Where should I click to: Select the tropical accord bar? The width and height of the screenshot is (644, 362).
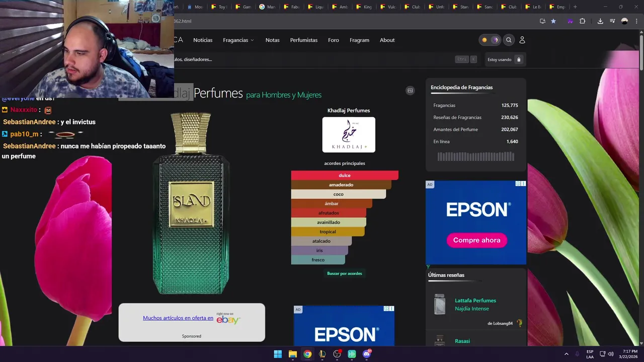coord(328,232)
